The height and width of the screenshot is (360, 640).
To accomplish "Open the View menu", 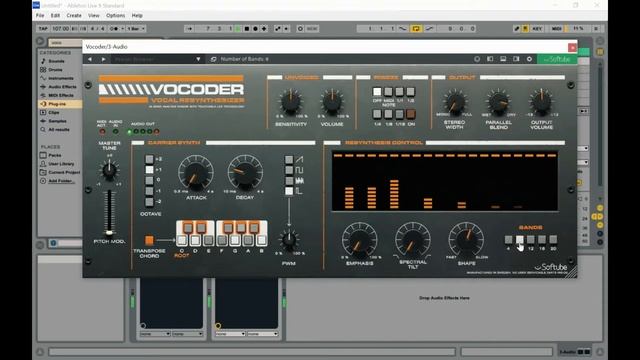I will click(94, 16).
